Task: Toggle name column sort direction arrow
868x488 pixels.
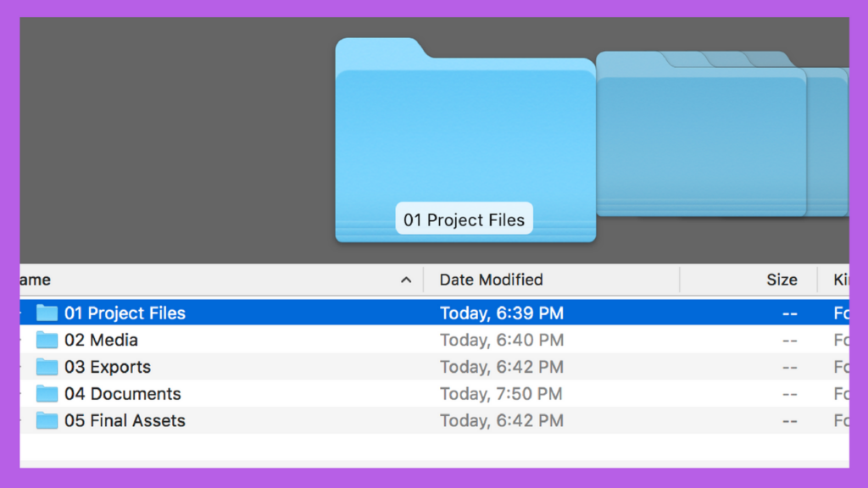Action: tap(406, 280)
